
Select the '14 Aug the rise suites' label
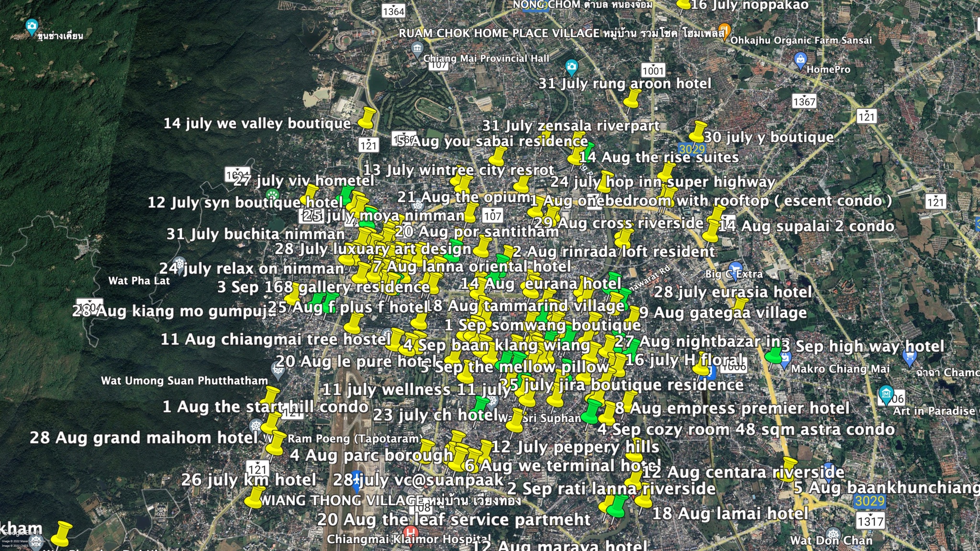coord(659,157)
